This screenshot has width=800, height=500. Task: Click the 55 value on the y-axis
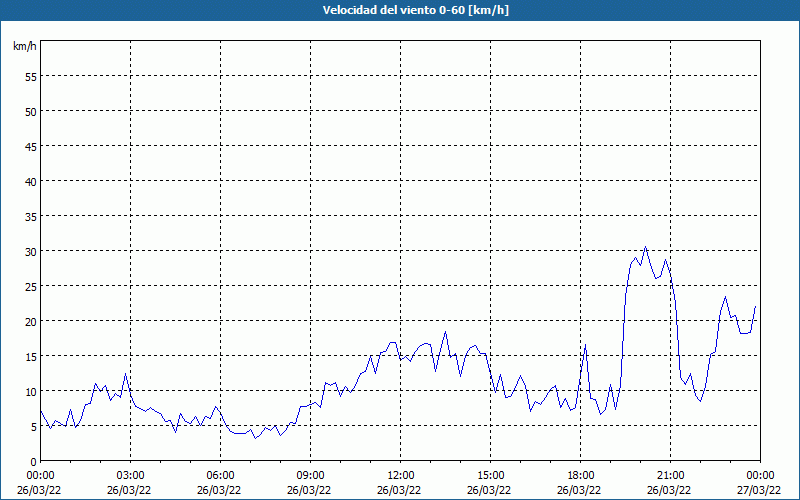click(31, 77)
